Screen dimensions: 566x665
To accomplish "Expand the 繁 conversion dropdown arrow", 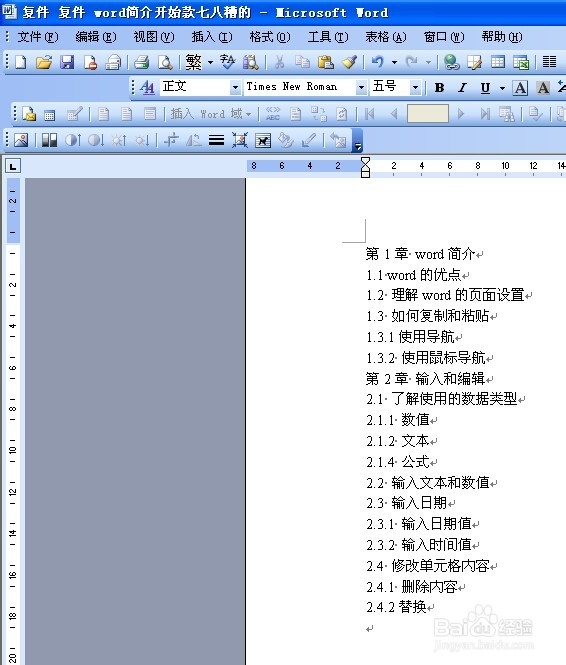I will pos(210,63).
